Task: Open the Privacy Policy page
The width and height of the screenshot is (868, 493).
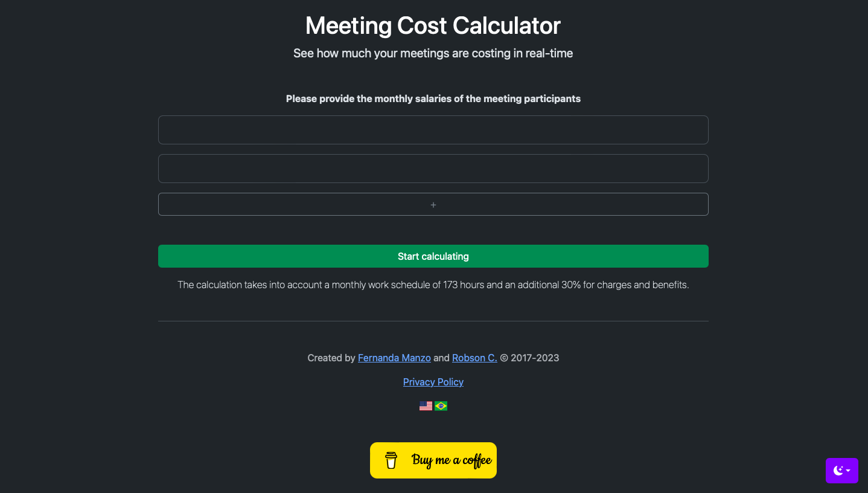Action: pyautogui.click(x=433, y=382)
